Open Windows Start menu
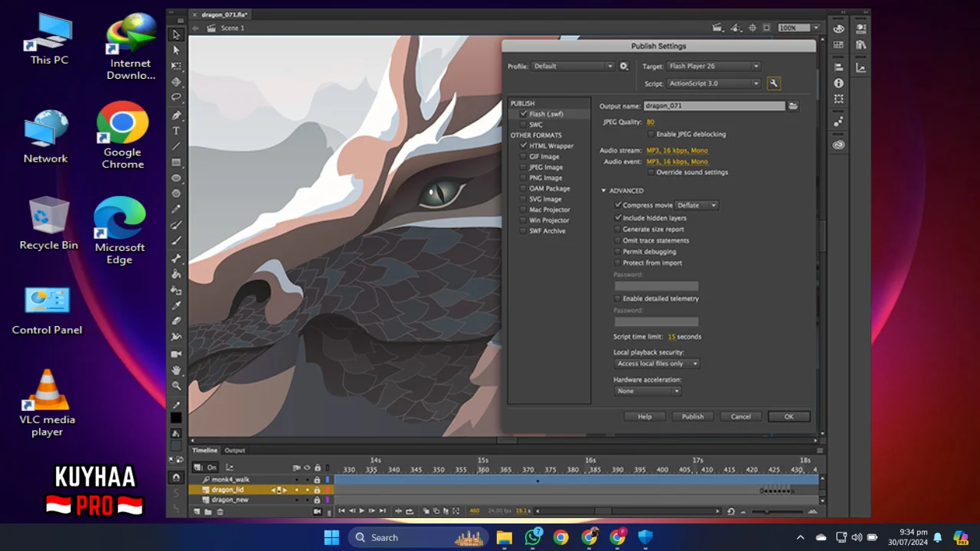 (332, 537)
